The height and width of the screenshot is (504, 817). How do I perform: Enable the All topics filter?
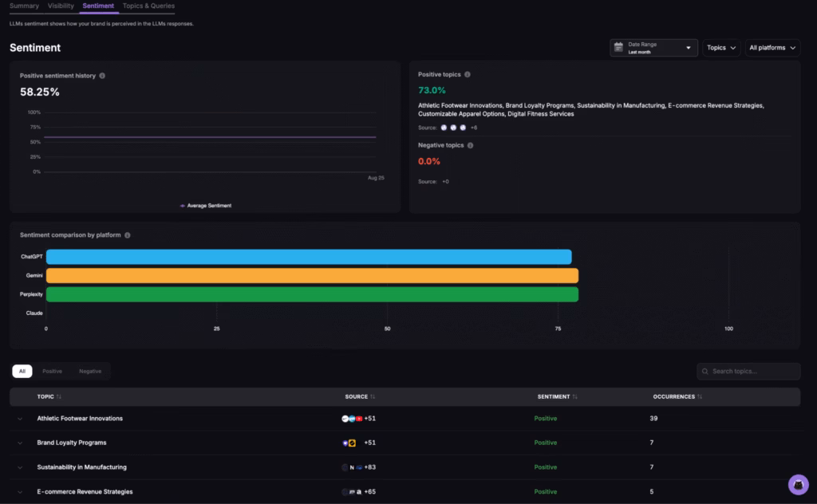pyautogui.click(x=22, y=371)
